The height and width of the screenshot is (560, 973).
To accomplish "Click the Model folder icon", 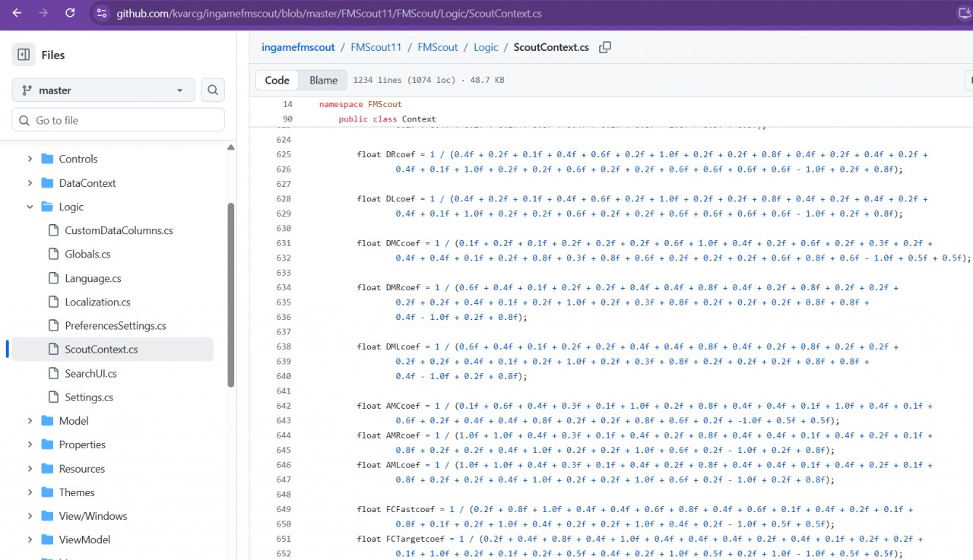I will pyautogui.click(x=47, y=421).
